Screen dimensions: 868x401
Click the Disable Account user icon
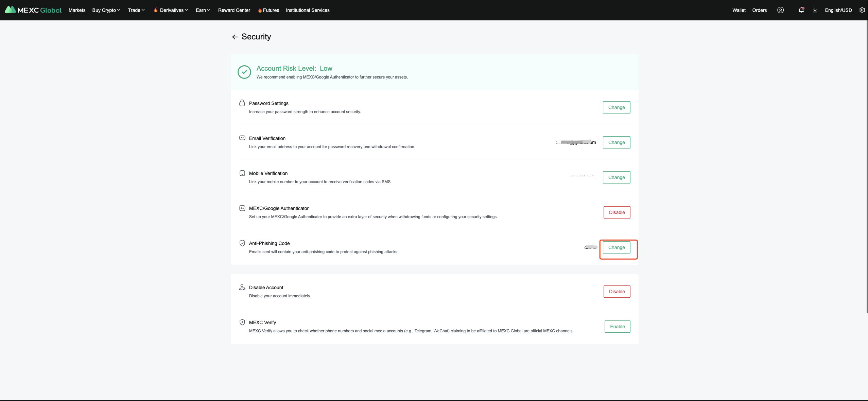click(x=242, y=287)
